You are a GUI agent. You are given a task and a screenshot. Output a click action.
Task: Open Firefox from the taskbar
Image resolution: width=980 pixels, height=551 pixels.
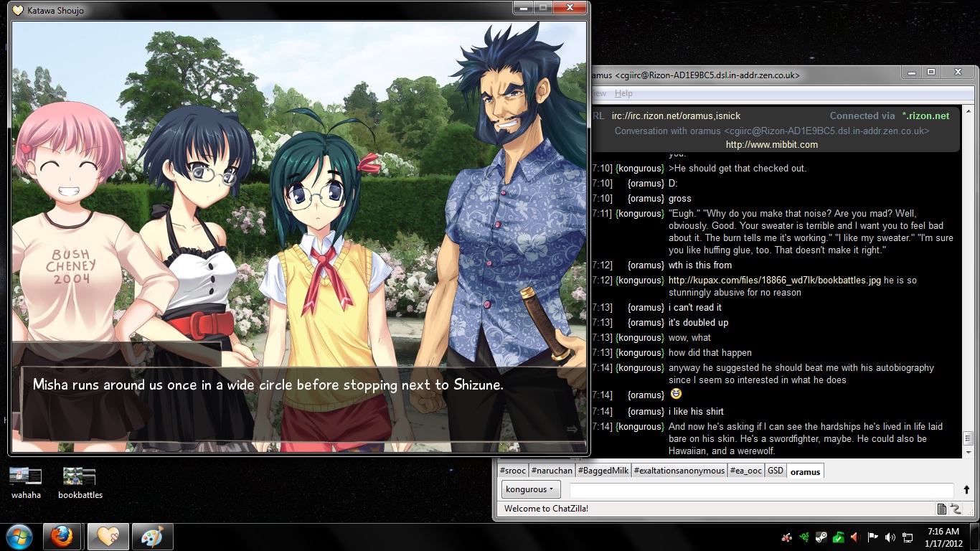(x=62, y=537)
